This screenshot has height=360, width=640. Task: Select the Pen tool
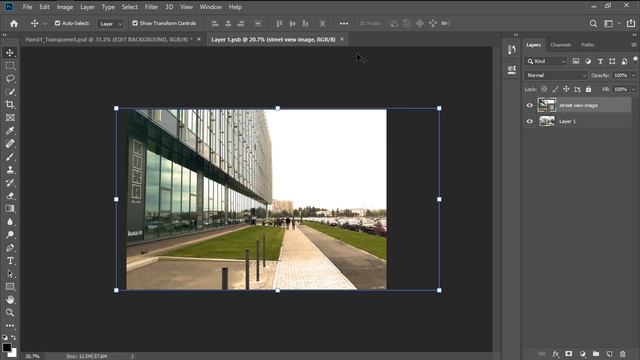(10, 248)
